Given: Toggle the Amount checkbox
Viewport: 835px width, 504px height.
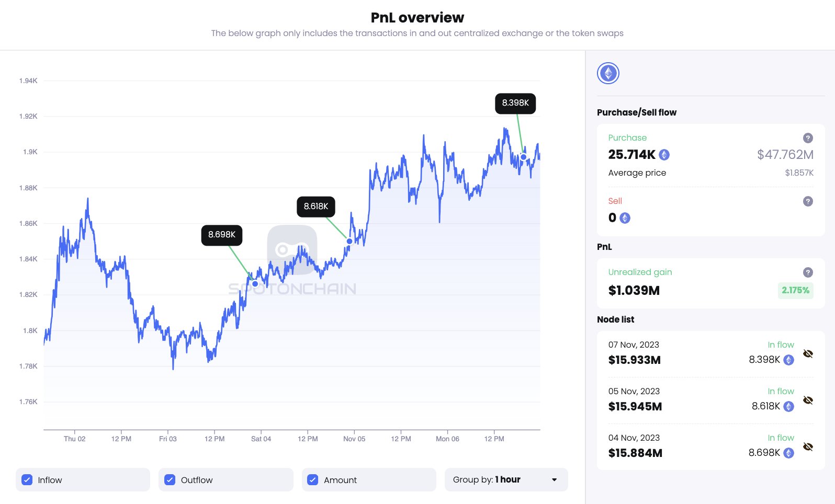Looking at the screenshot, I should pos(313,480).
